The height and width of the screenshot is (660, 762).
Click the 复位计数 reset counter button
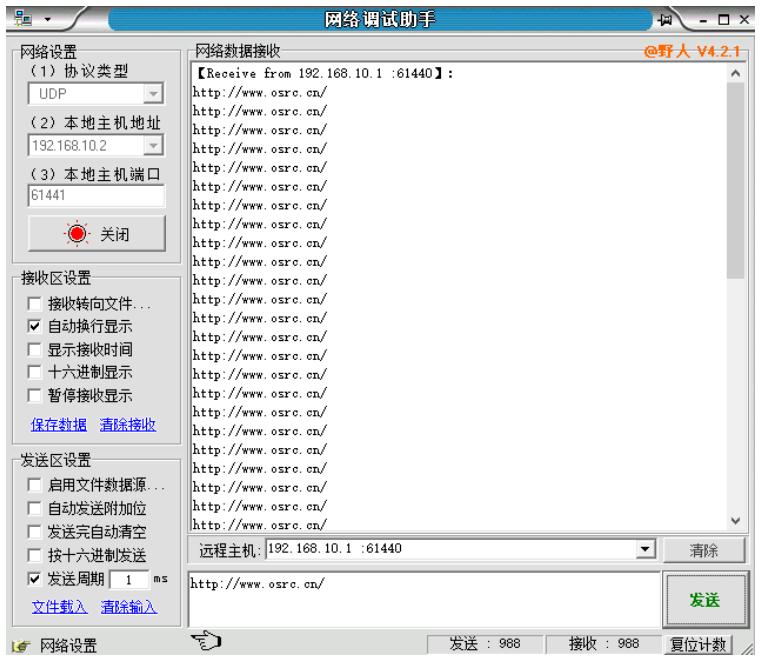698,644
